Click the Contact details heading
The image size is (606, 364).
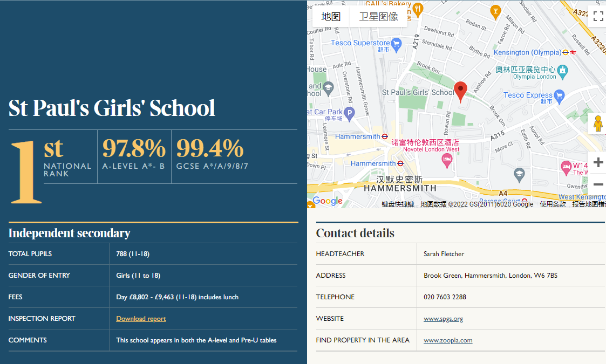coord(355,233)
